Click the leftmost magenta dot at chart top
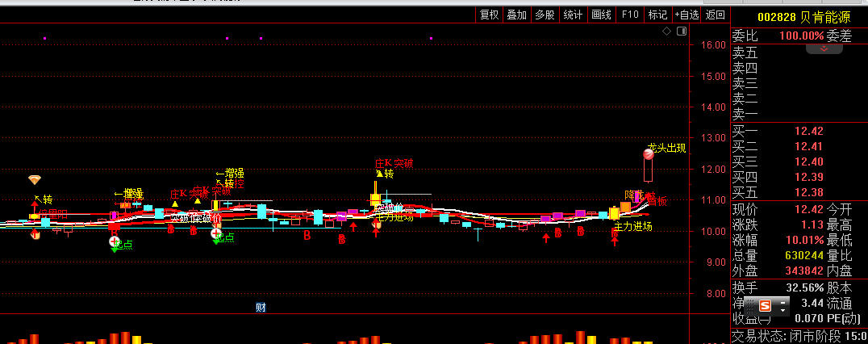The width and height of the screenshot is (868, 344). click(44, 38)
